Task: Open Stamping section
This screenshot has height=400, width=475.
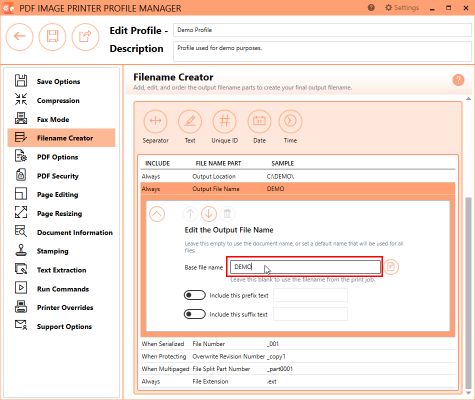Action: [x=61, y=251]
